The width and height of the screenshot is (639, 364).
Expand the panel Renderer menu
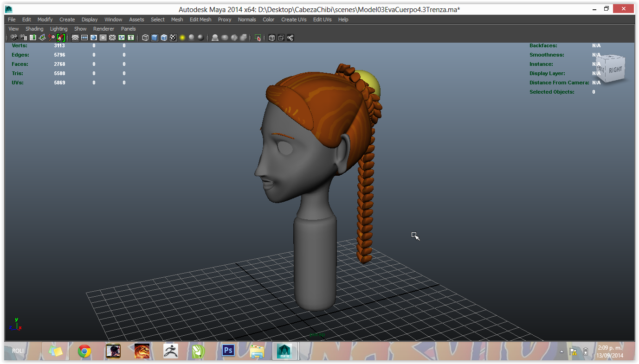(x=103, y=29)
